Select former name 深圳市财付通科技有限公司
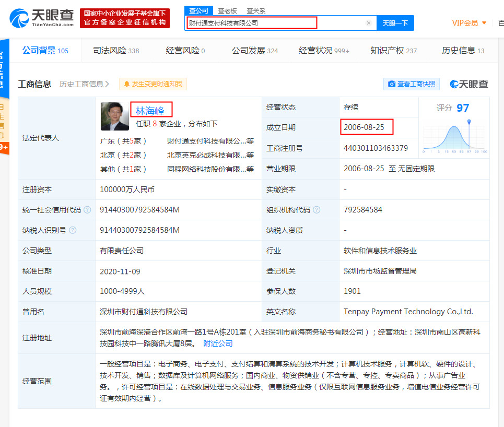Viewport: 504px width, 427px height. tap(144, 312)
